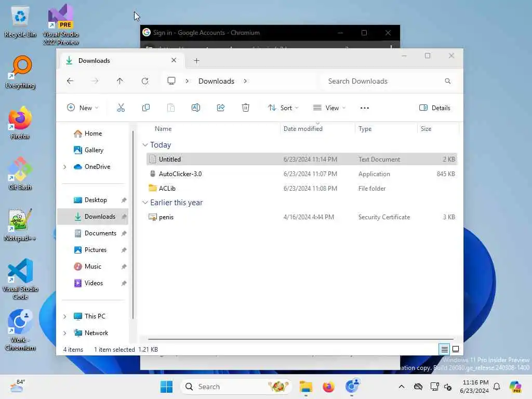Refresh the Downloads folder view

tap(145, 81)
